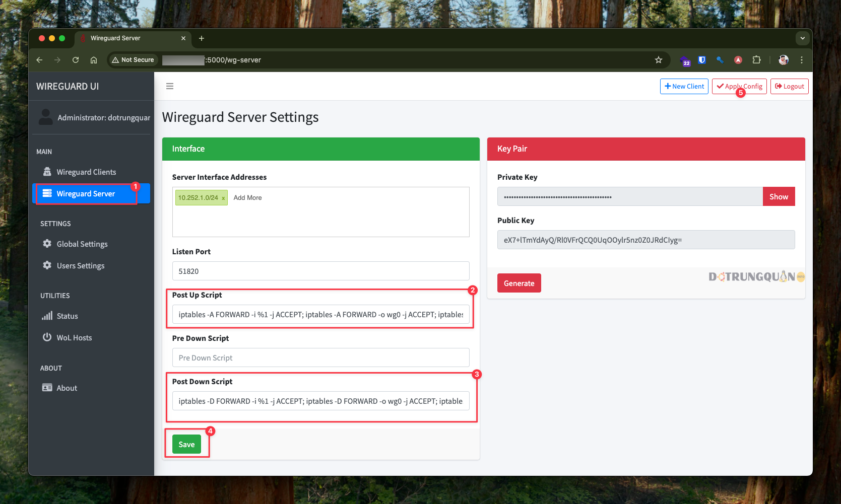Viewport: 841px width, 504px height.
Task: Open the Bitwarden shield extension
Action: pyautogui.click(x=702, y=60)
